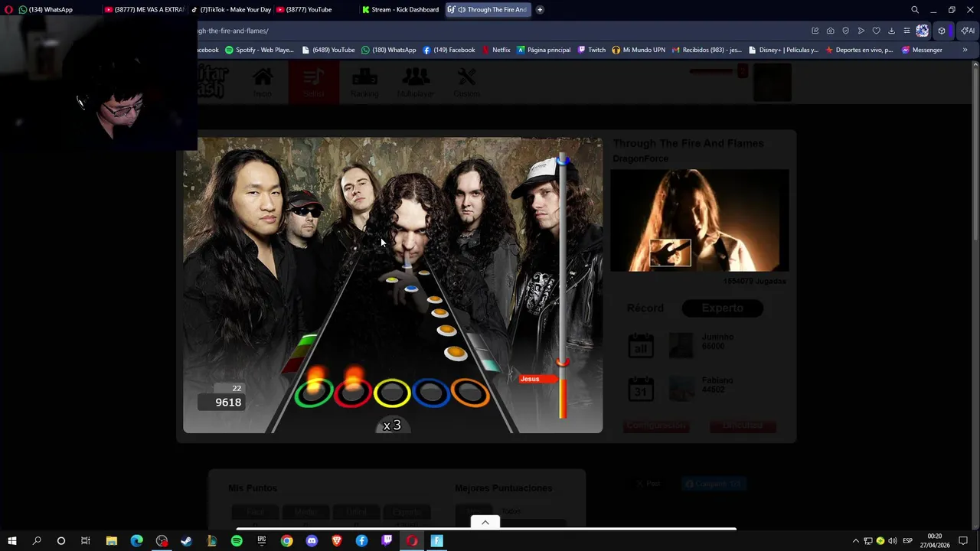Image resolution: width=980 pixels, height=551 pixels.
Task: Click the edit page icon in address bar
Action: (x=815, y=31)
